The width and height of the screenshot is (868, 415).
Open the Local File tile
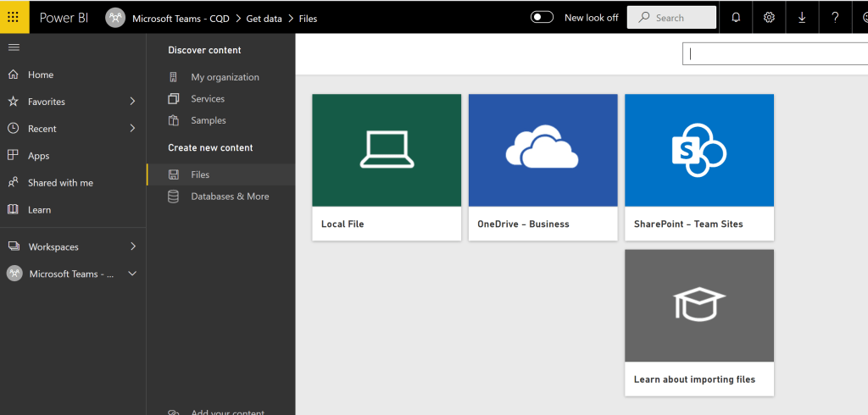(387, 167)
